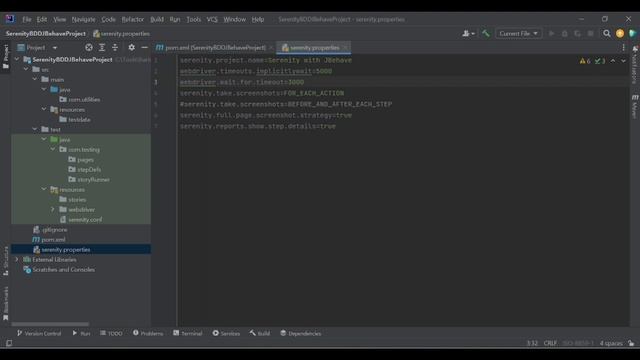The width and height of the screenshot is (640, 360).
Task: Click the Run green play icon
Action: point(551,34)
